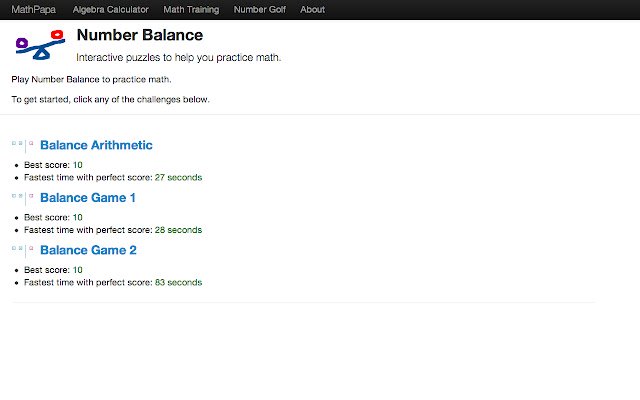The width and height of the screenshot is (640, 400).
Task: Start the Balance Game 1 challenge
Action: pyautogui.click(x=88, y=198)
